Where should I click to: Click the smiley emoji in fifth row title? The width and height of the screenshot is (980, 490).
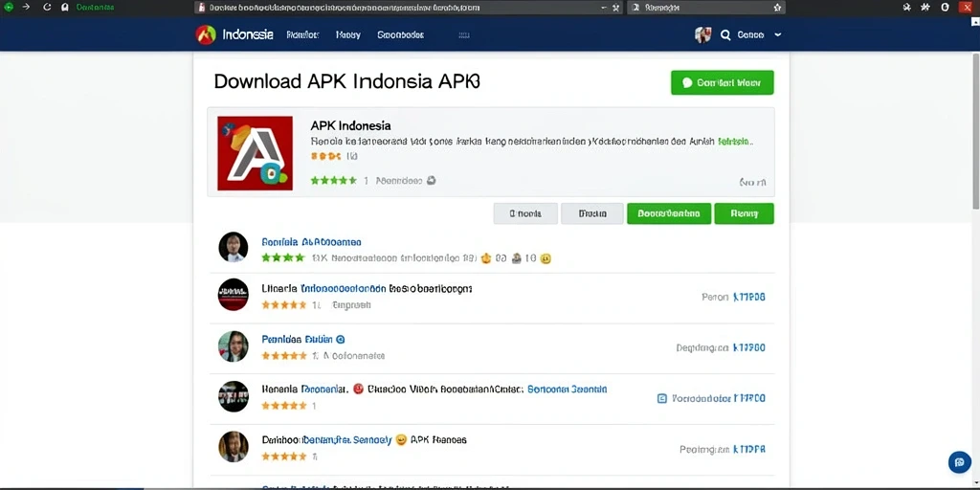point(401,440)
